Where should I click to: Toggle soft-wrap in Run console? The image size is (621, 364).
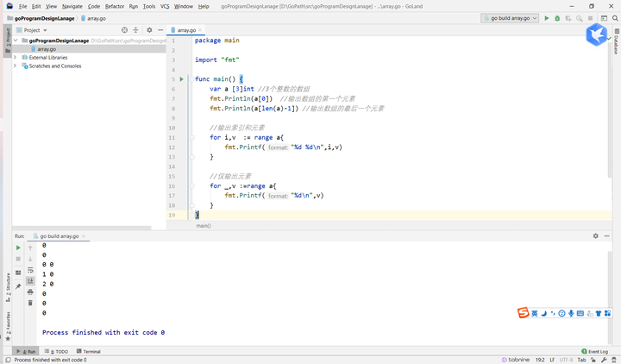tap(30, 270)
